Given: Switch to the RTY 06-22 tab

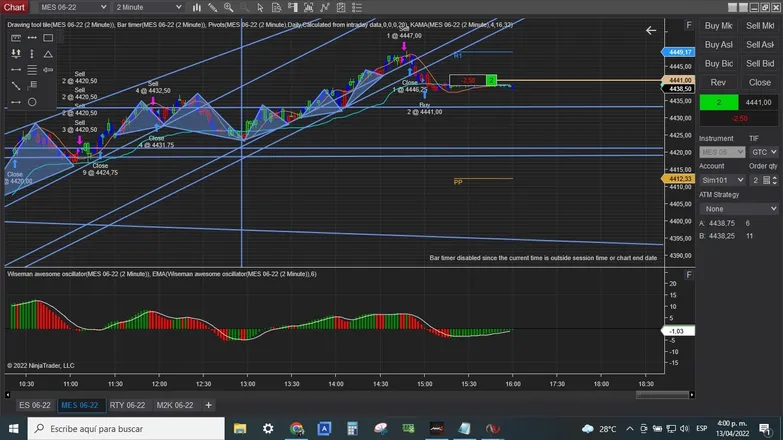Looking at the screenshot, I should (127, 405).
